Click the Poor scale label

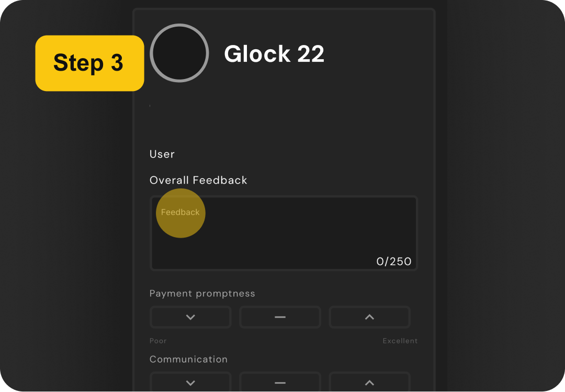158,341
